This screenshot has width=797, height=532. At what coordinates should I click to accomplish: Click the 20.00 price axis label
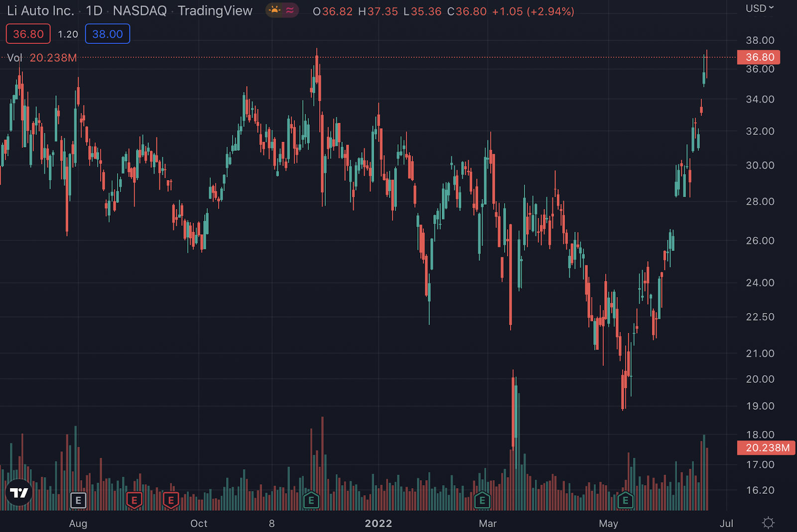pyautogui.click(x=760, y=379)
